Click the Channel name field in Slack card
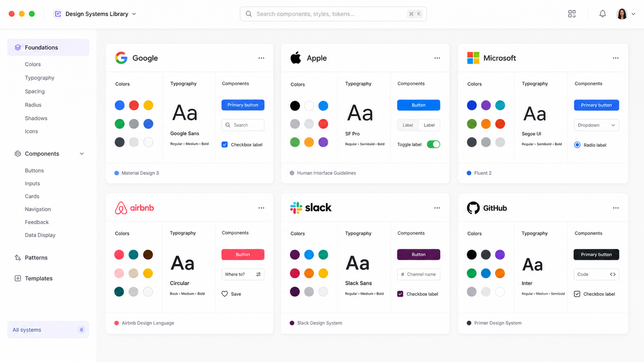This screenshot has height=362, width=644. pyautogui.click(x=418, y=274)
